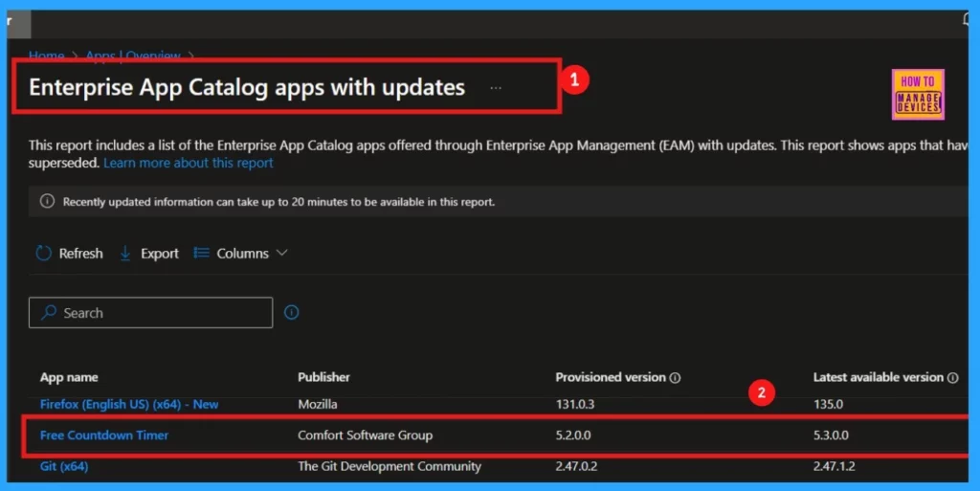Sort by Publisher column header
This screenshot has width=980, height=491.
pos(323,377)
